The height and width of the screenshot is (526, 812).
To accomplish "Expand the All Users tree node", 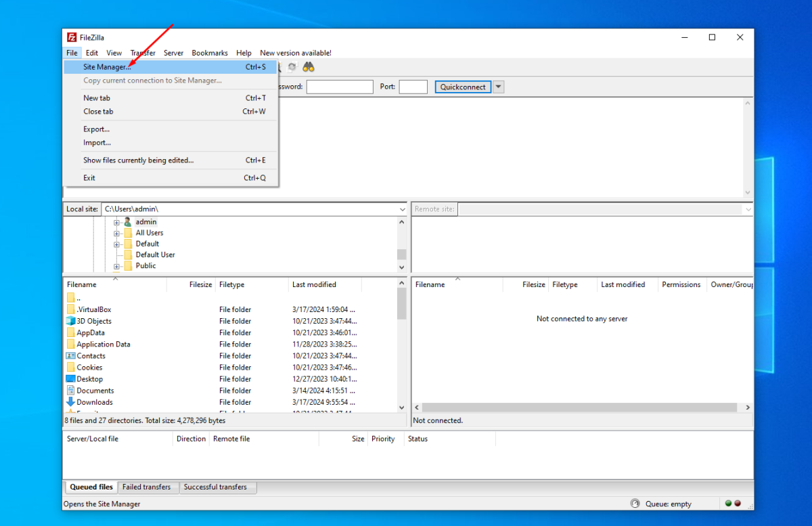I will [116, 233].
